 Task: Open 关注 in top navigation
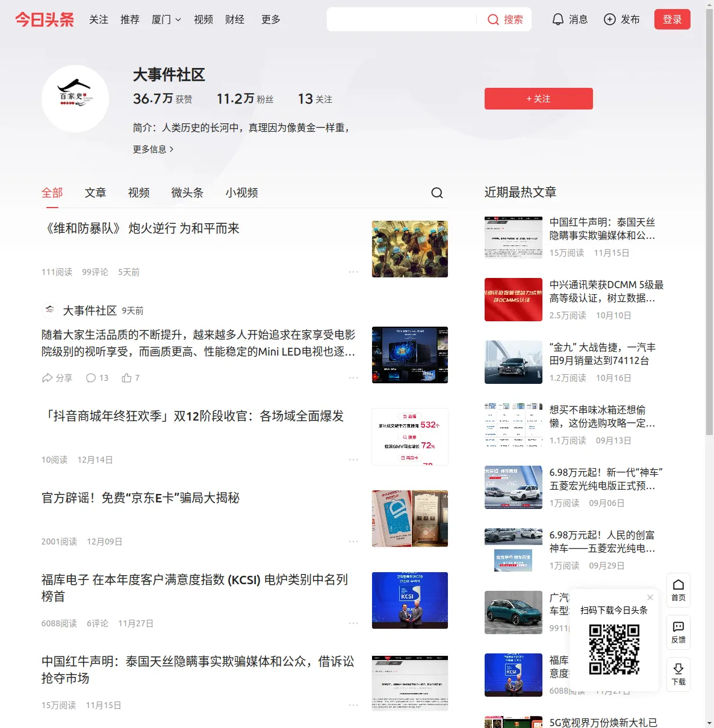(99, 19)
